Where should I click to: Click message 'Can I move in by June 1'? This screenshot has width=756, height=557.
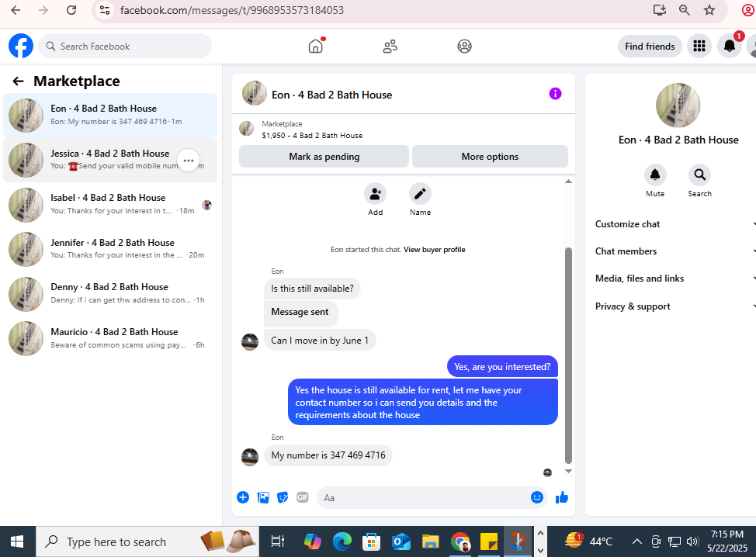point(320,341)
